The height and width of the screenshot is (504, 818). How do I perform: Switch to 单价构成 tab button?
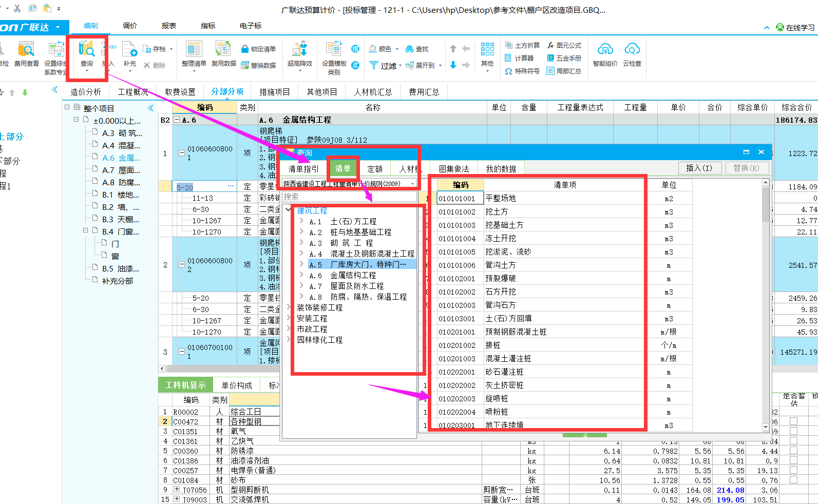click(x=237, y=385)
